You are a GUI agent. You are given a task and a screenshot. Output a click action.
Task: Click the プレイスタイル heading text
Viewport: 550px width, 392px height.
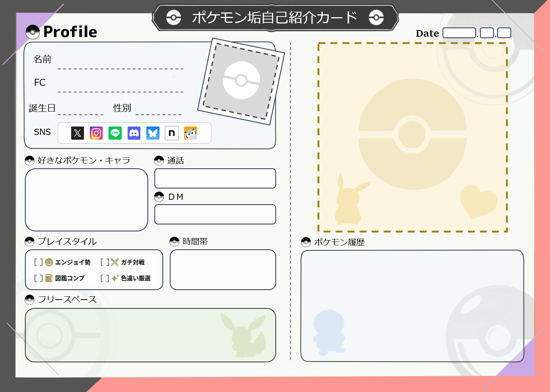(67, 242)
